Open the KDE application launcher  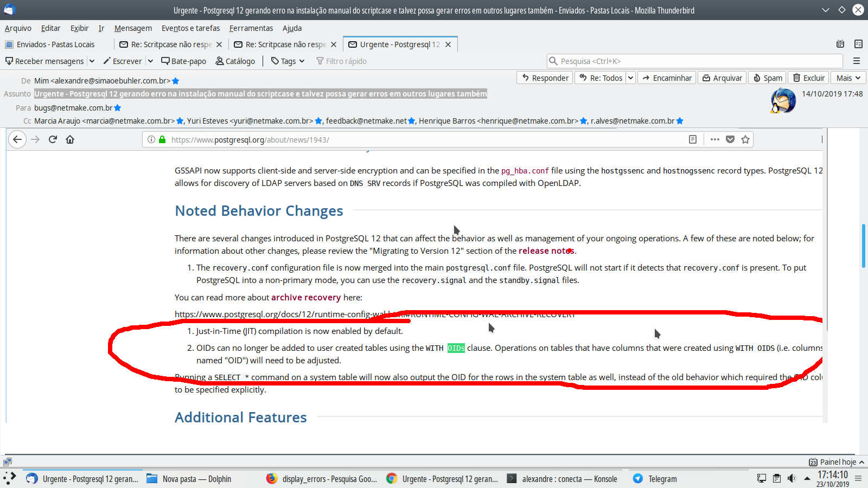point(10,478)
